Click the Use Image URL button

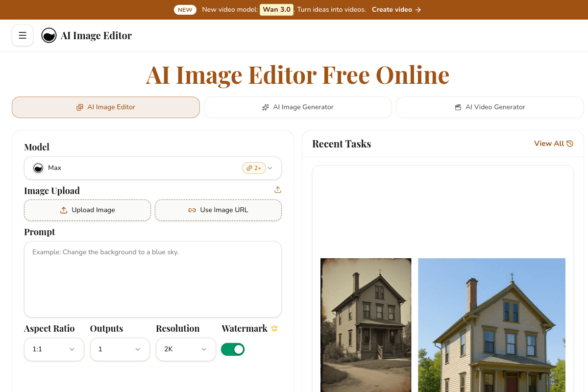(218, 210)
